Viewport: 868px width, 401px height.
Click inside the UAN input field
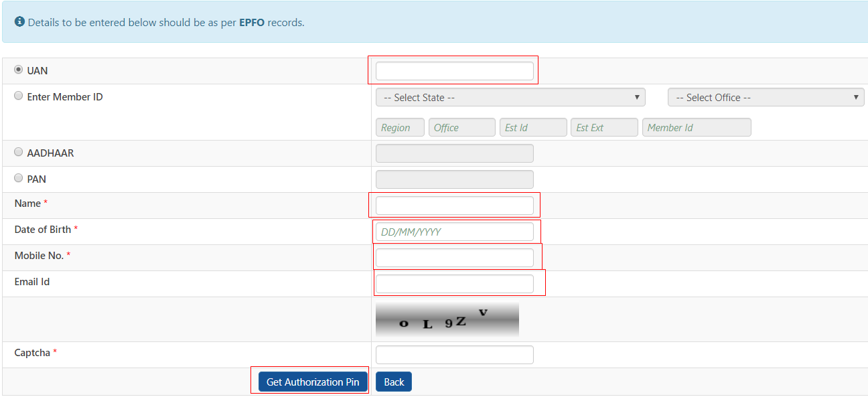tap(454, 70)
